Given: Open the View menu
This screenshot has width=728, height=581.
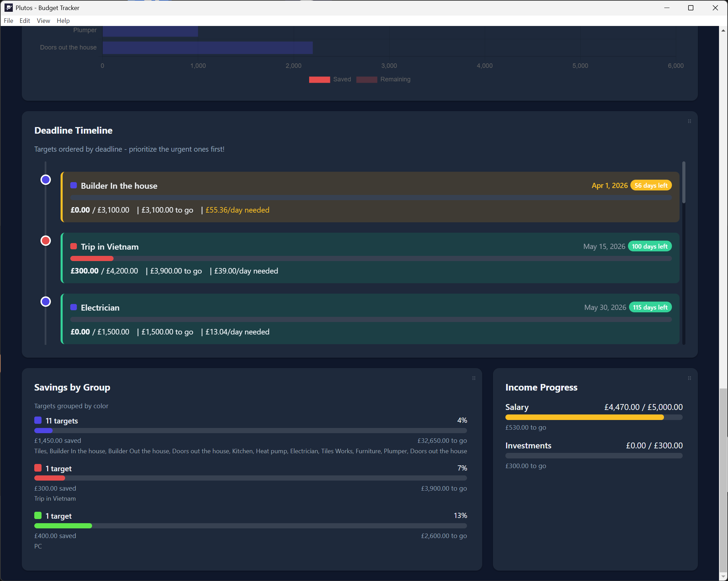Looking at the screenshot, I should click(43, 21).
